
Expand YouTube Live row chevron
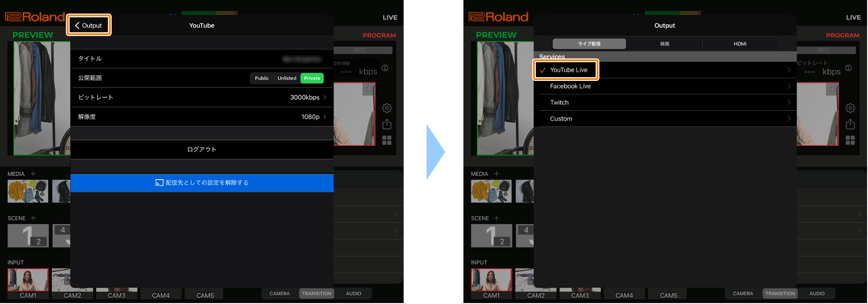point(789,70)
